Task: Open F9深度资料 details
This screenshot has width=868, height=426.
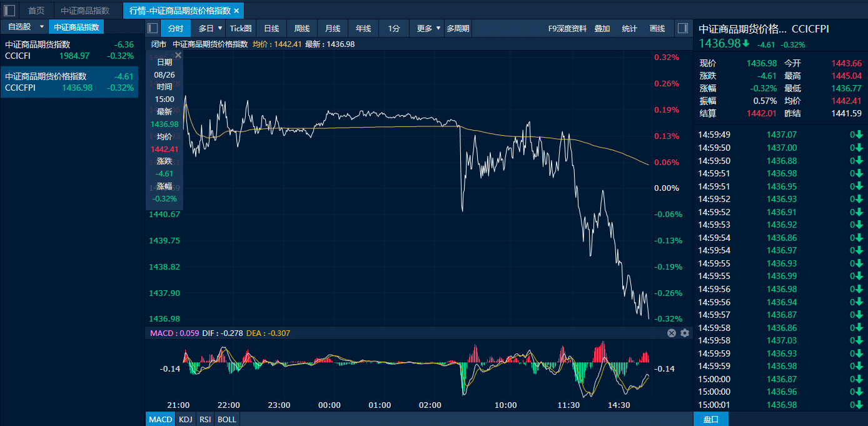Action: point(567,28)
